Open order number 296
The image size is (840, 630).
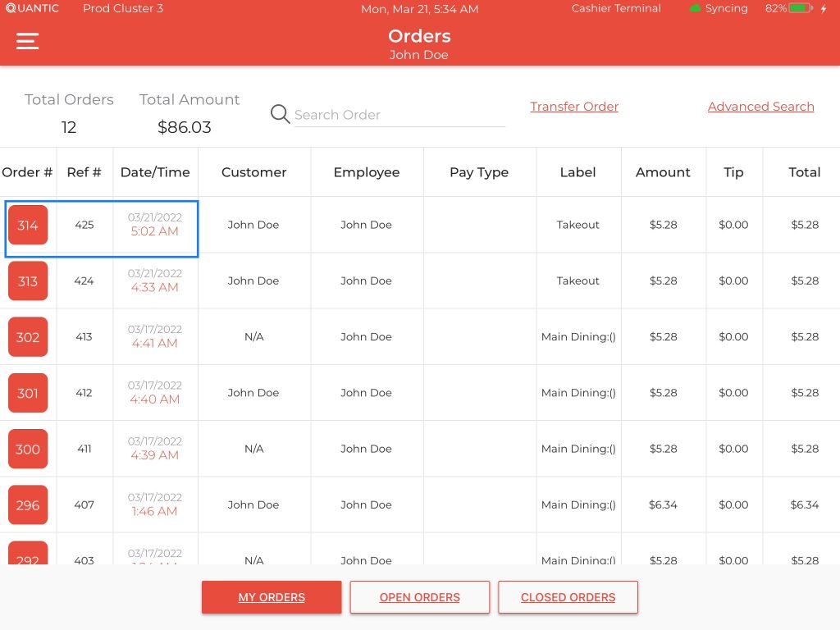[28, 504]
